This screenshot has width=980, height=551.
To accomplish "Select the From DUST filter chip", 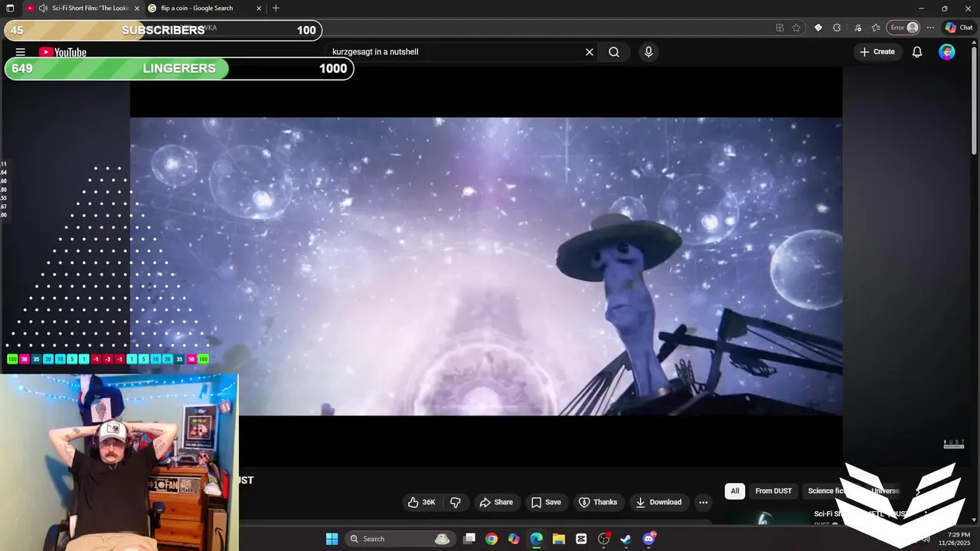I will pyautogui.click(x=773, y=491).
